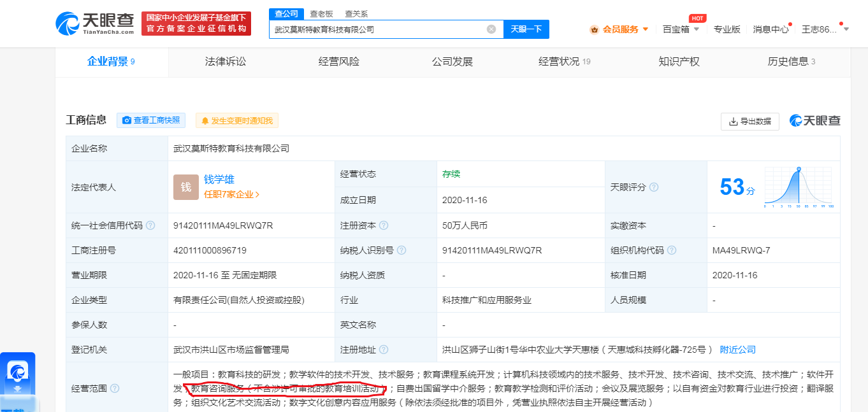Click help icon beside 注册资本
Viewport: 868px width, 412px height.
384,225
